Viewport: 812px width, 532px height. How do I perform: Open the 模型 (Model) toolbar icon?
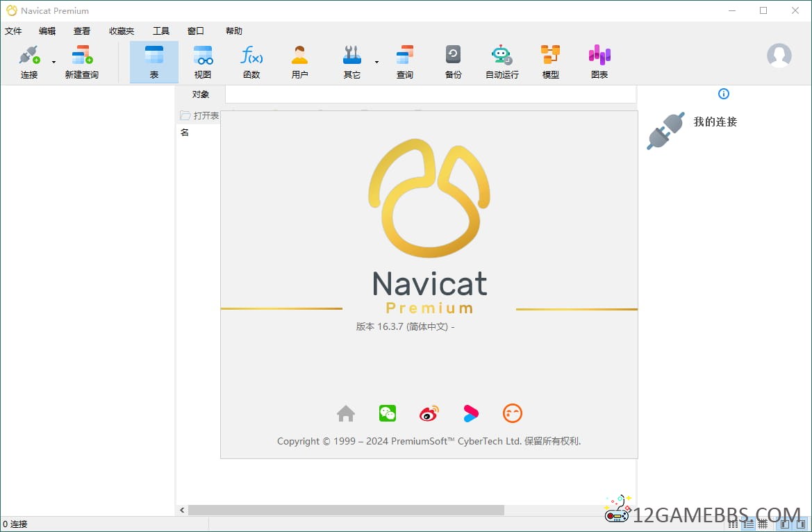551,63
